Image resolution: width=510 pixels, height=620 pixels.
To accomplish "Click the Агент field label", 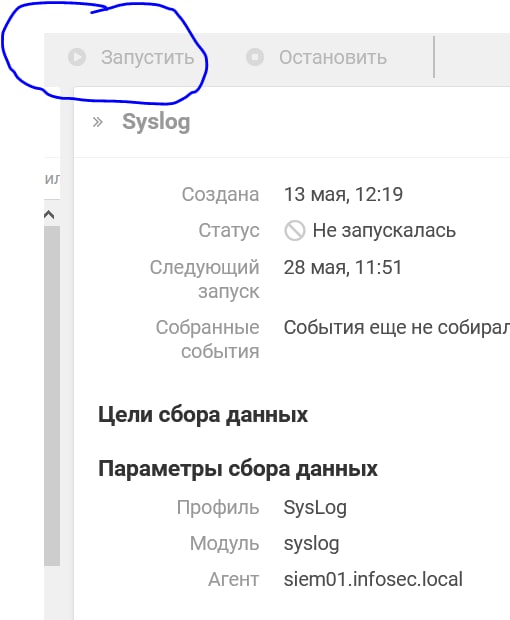I will tap(234, 580).
